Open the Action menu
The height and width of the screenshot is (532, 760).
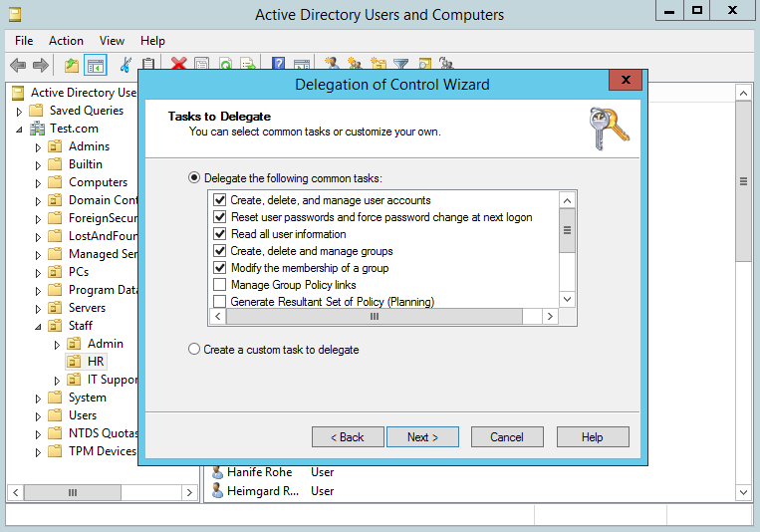click(x=66, y=41)
